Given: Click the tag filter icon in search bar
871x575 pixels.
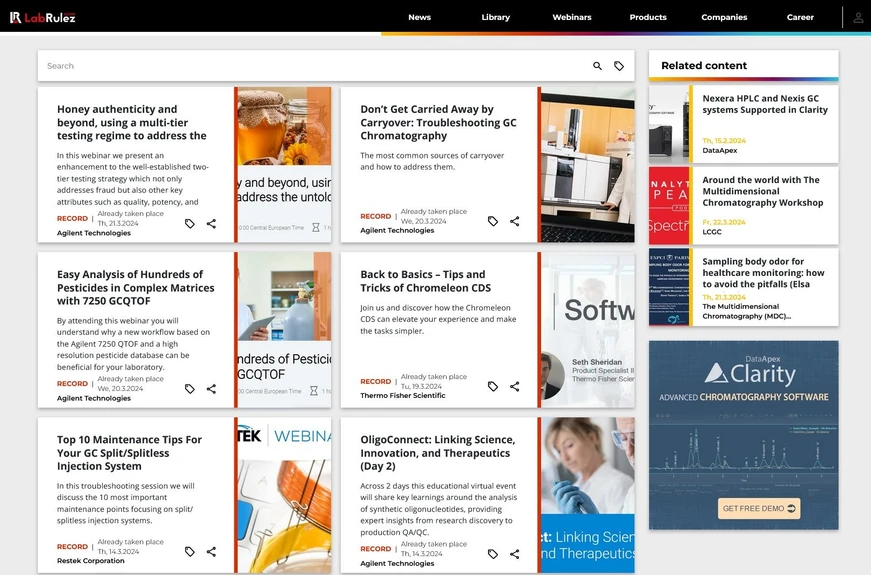Looking at the screenshot, I should (x=619, y=66).
